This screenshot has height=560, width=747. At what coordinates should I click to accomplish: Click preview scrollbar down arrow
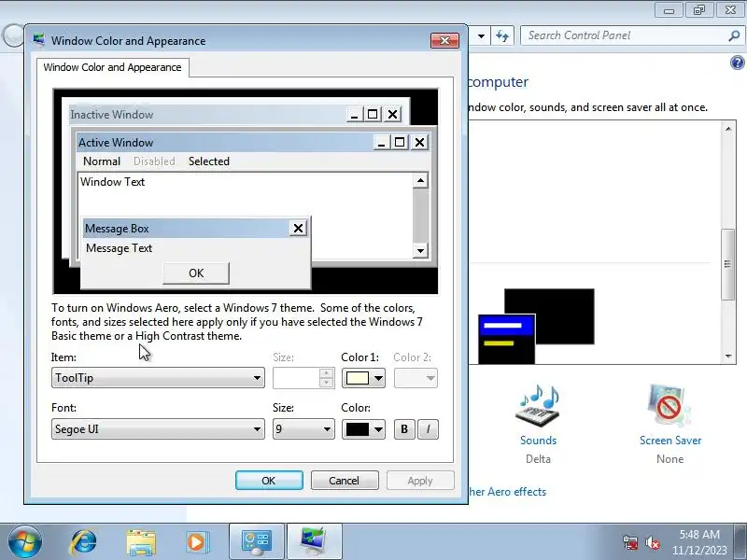coord(420,250)
